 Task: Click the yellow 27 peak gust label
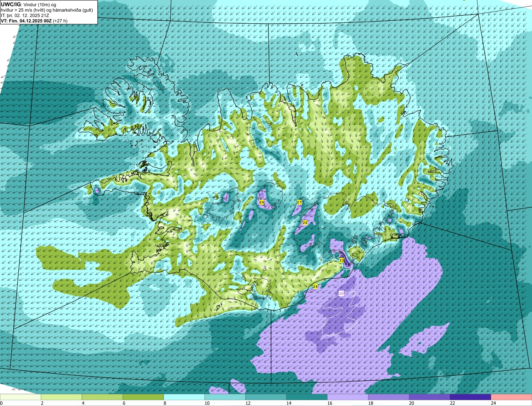[299, 202]
